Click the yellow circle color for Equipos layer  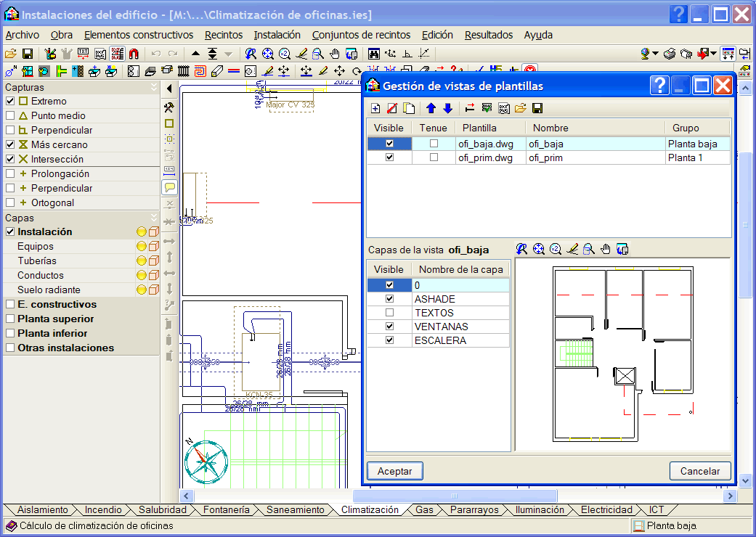pos(142,246)
